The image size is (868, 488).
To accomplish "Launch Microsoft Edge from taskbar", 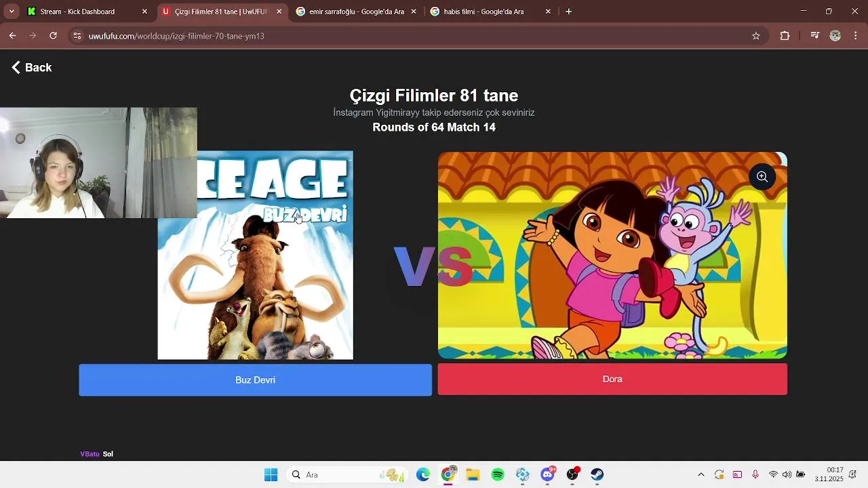I will [x=423, y=474].
